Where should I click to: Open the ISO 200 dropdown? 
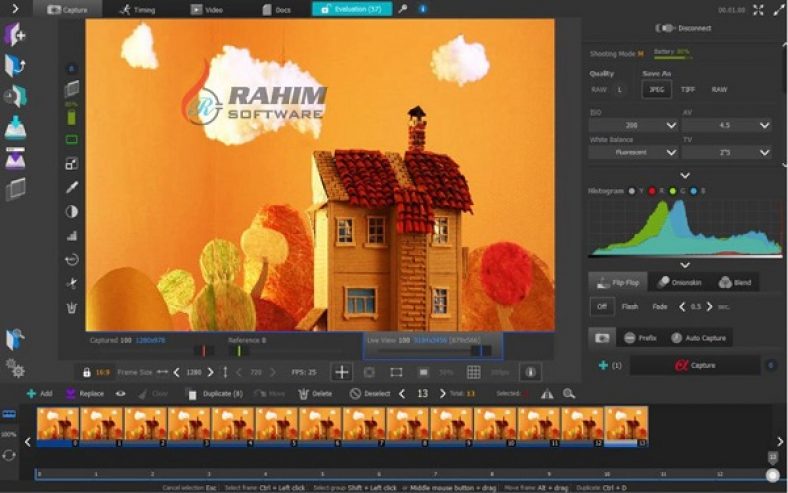tap(632, 126)
